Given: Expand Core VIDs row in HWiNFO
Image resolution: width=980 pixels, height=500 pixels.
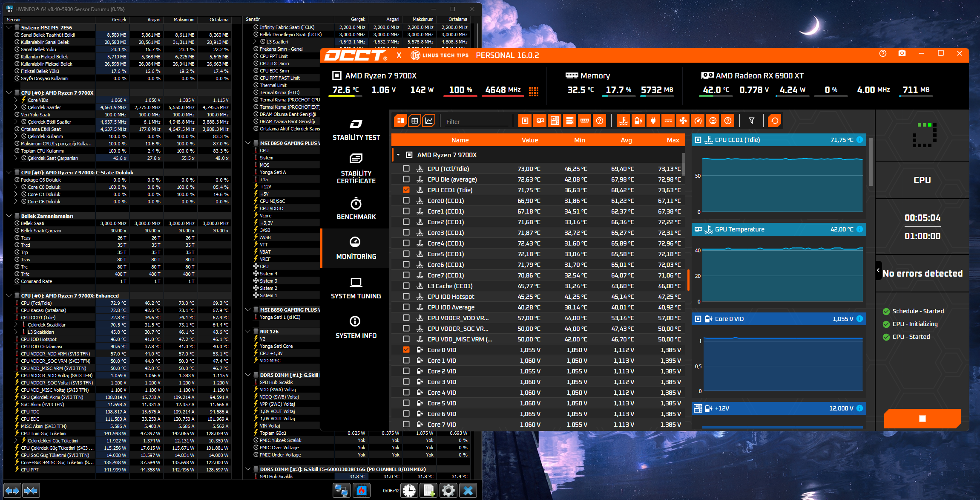Looking at the screenshot, I should point(16,100).
